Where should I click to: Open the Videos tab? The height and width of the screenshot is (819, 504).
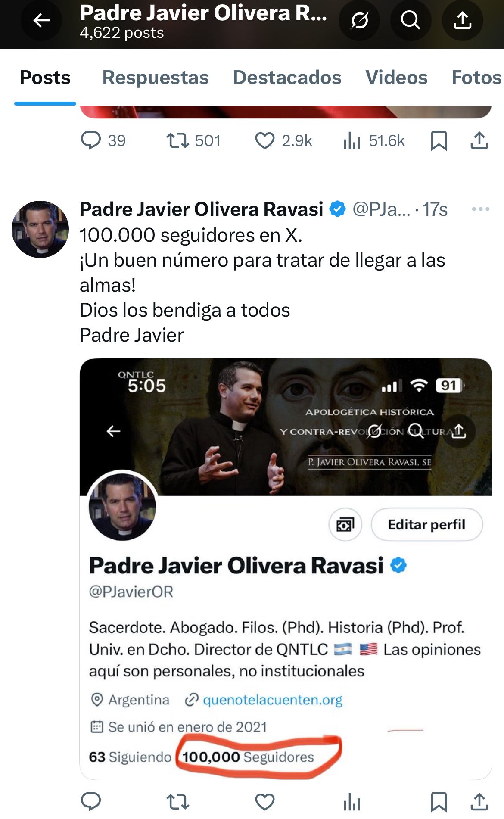click(396, 78)
